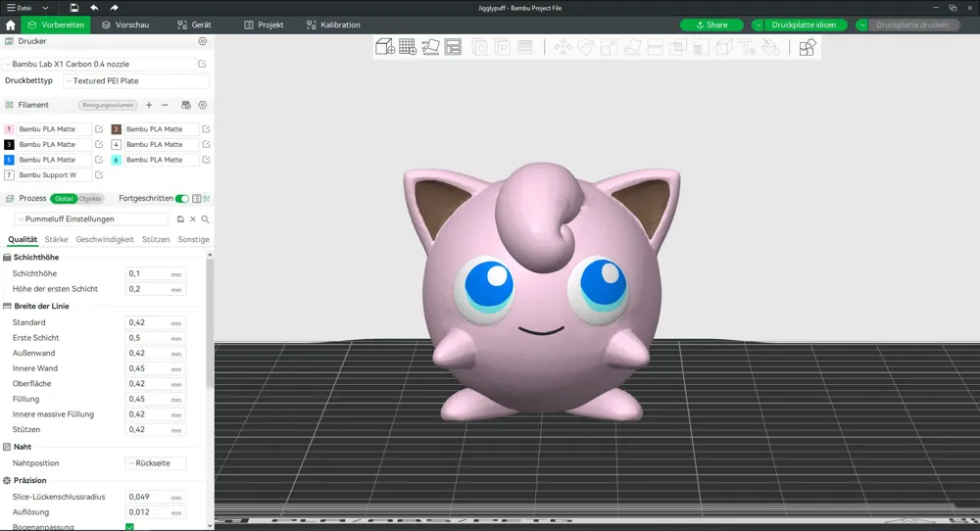Open printer settings gear icon

203,41
